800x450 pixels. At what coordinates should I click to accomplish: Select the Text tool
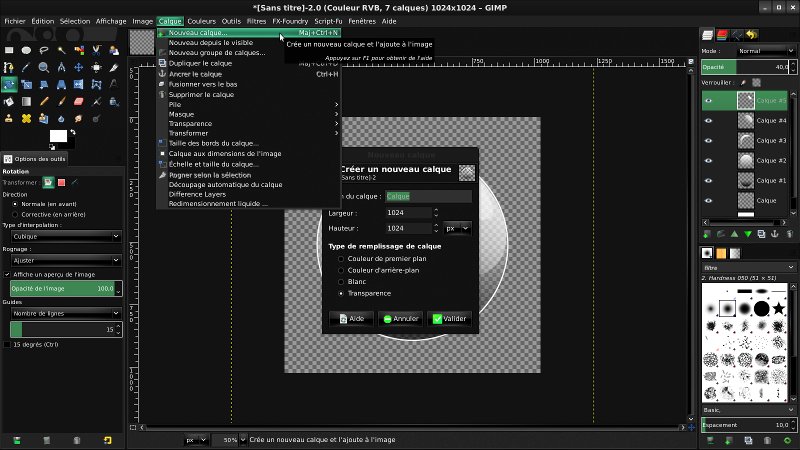point(113,84)
